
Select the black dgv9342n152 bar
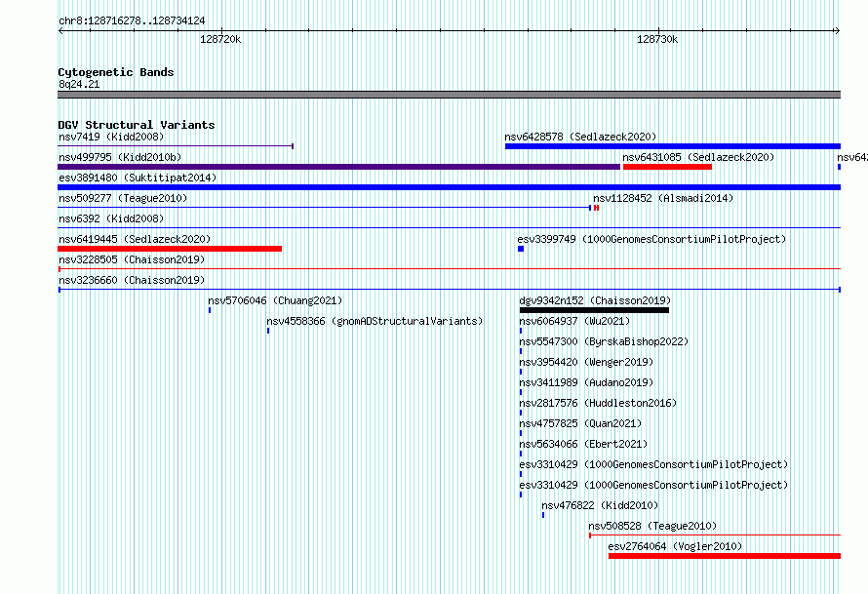[594, 310]
